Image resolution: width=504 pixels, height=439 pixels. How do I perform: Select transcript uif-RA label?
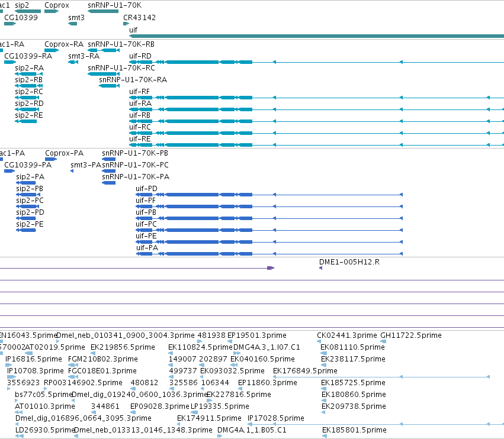(140, 104)
